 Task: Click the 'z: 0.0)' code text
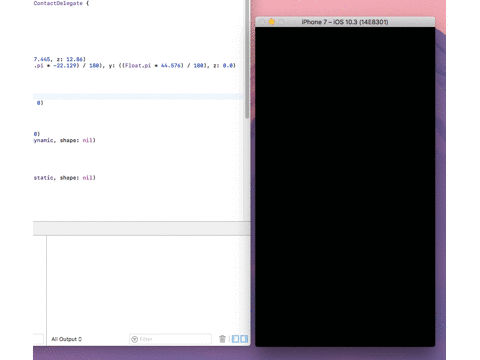(224, 66)
